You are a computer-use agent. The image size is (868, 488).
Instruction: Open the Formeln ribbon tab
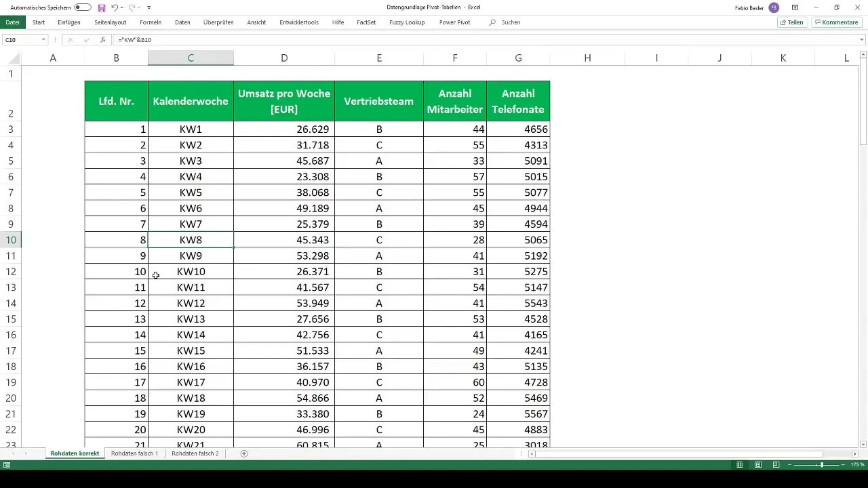pyautogui.click(x=151, y=22)
